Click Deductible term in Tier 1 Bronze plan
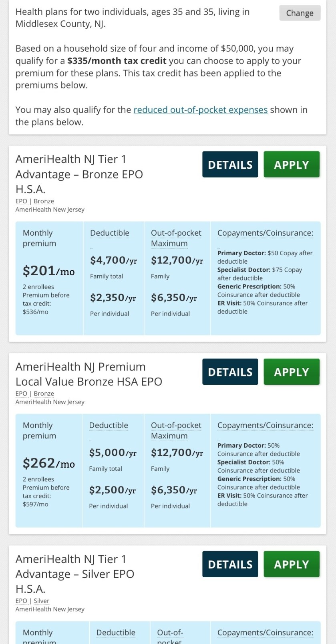Image resolution: width=336 pixels, height=644 pixels. pyautogui.click(x=109, y=233)
